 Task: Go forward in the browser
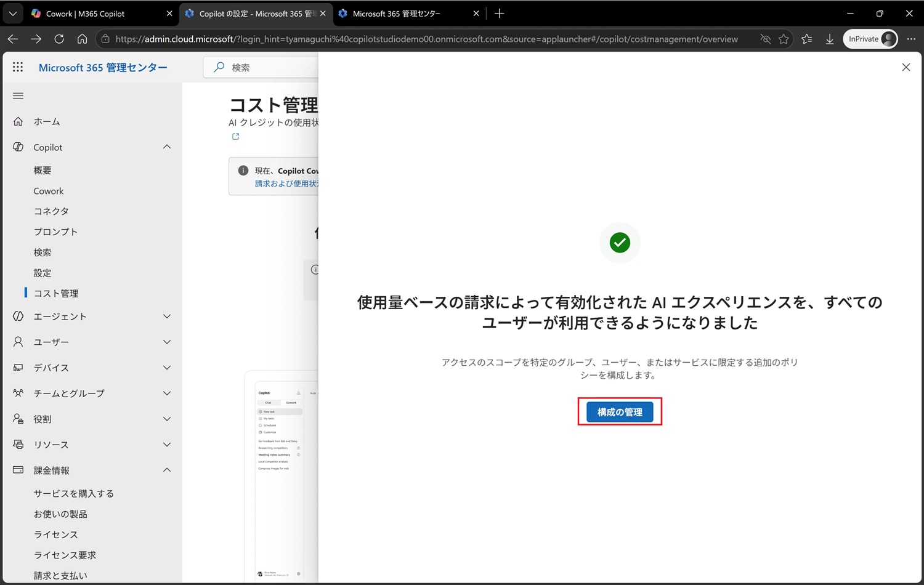[36, 39]
